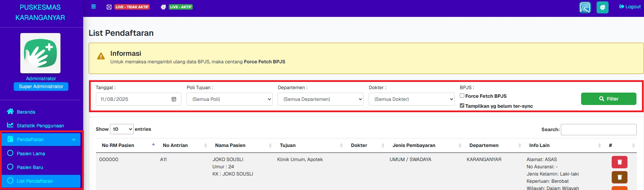Click the green Filter button
Screen dimensions: 644x190
point(608,99)
